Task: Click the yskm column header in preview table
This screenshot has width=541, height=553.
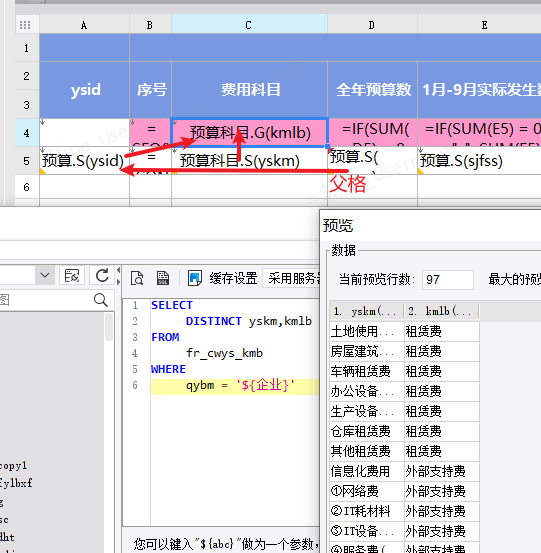Action: (x=367, y=311)
